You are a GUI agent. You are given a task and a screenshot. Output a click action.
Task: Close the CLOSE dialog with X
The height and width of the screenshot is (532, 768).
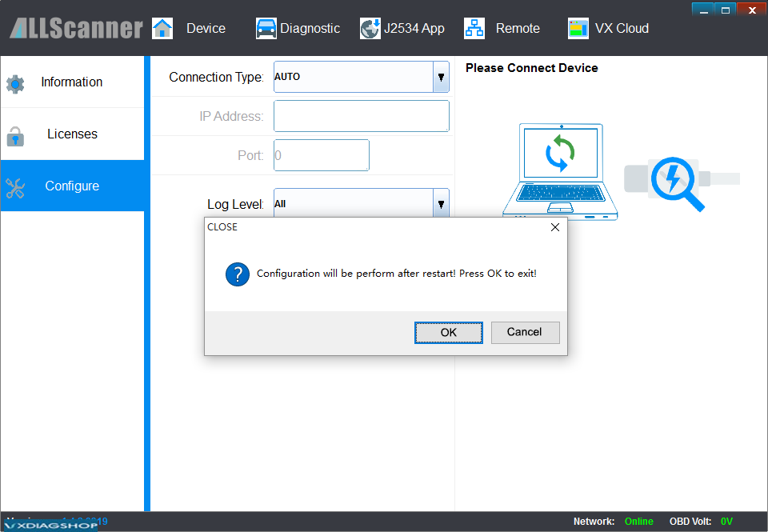coord(555,227)
